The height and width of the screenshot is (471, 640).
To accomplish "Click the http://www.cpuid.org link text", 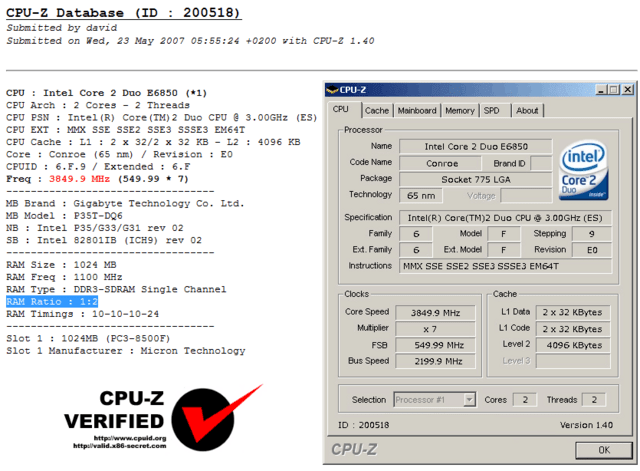I will [x=130, y=438].
